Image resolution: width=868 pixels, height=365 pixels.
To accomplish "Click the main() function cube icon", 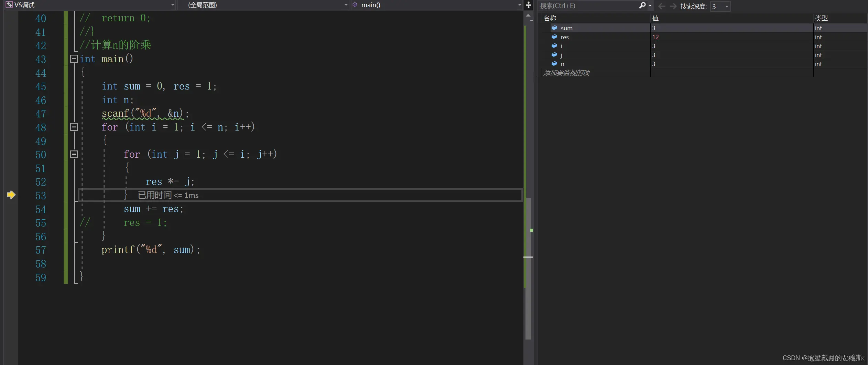I will point(355,5).
